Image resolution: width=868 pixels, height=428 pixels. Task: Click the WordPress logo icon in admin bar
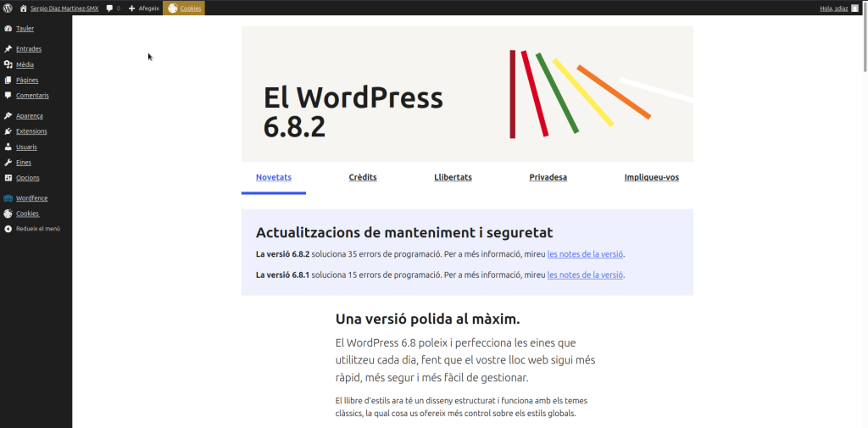tap(8, 8)
